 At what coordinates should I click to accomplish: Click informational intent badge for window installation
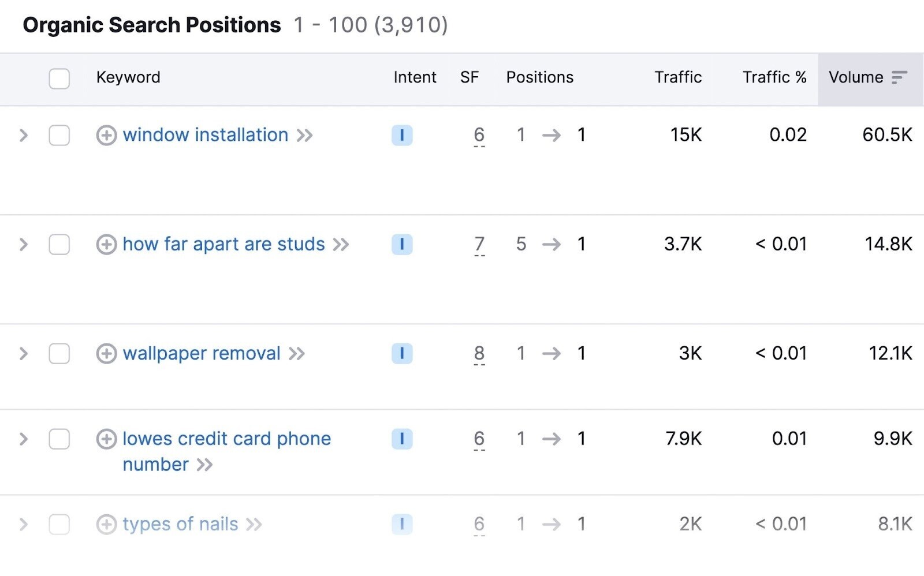(402, 136)
